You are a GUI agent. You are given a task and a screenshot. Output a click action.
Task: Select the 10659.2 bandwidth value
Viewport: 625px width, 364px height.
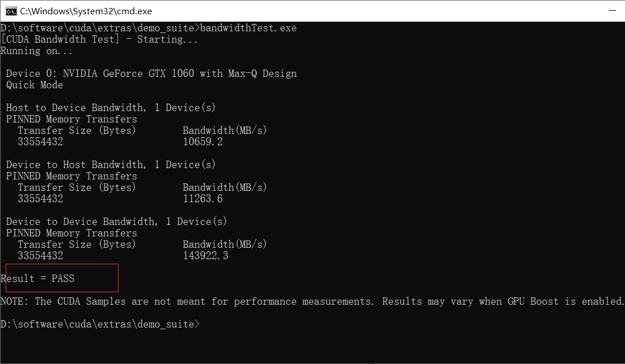point(202,141)
